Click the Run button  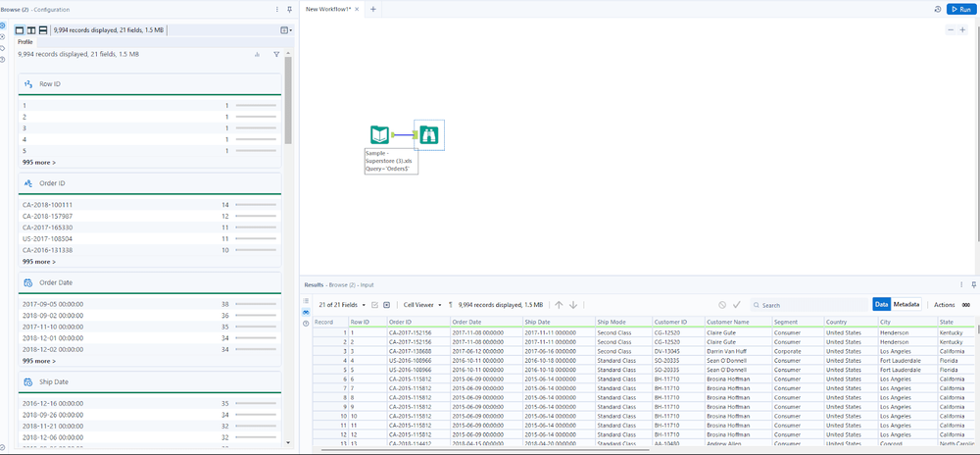point(959,9)
